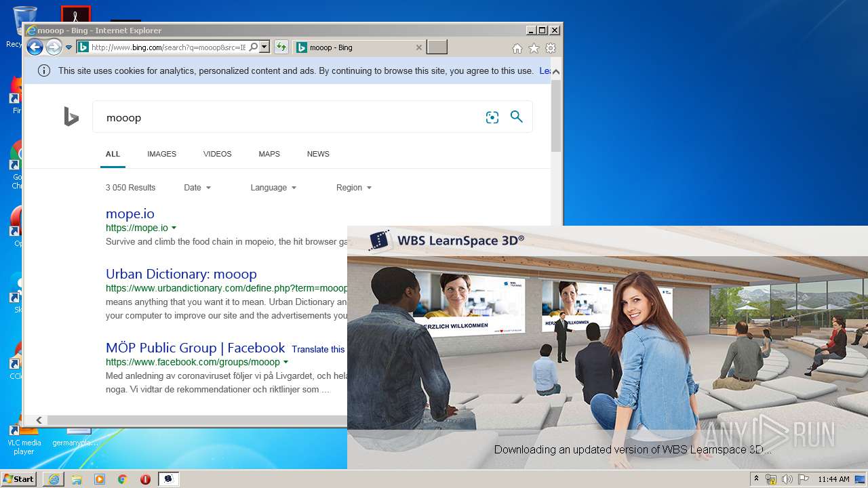Click the WBS LearnSpace 3D logo
868x488 pixels.
click(446, 240)
